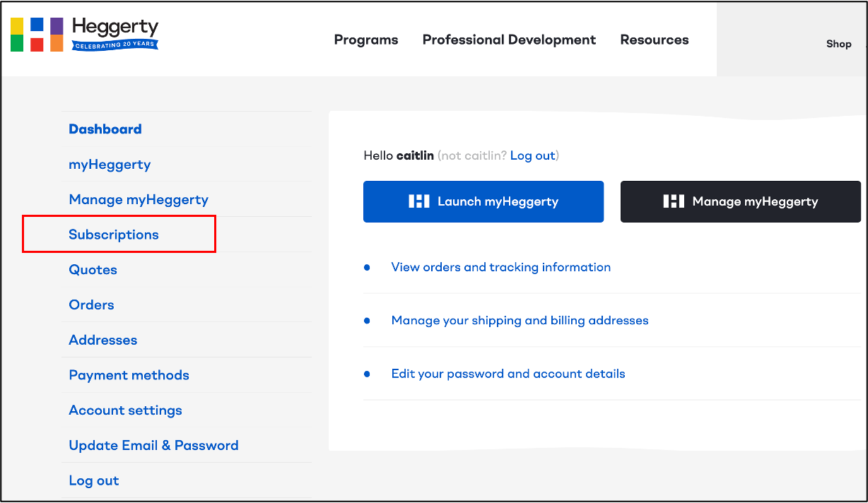The width and height of the screenshot is (868, 503).
Task: Go to Payment methods
Action: pos(129,375)
